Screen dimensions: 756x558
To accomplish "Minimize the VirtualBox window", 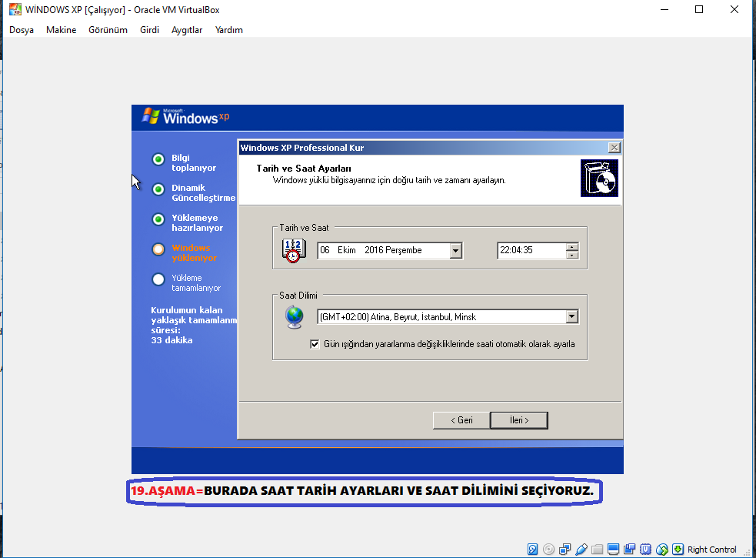I will [664, 9].
